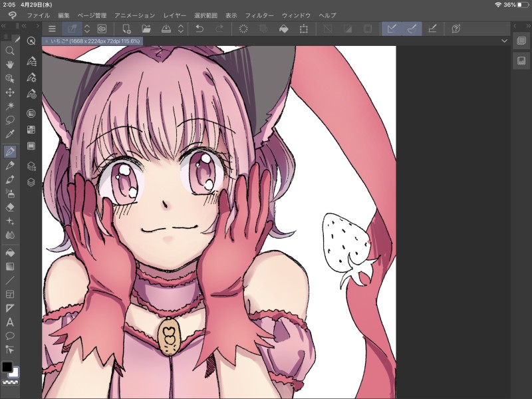Create a new canvas file
Image resolution: width=532 pixels, height=399 pixels.
pos(126,29)
